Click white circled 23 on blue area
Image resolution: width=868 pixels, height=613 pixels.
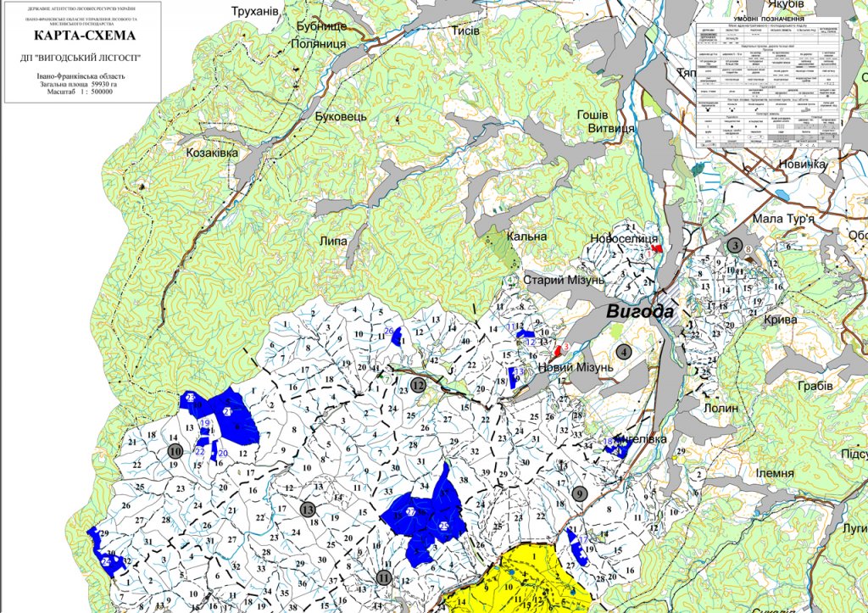[191, 397]
